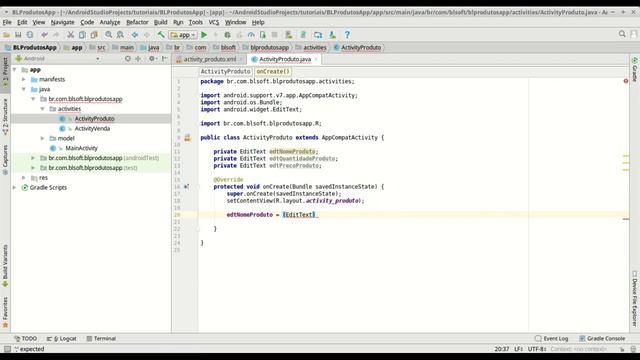Toggle tool window bars icon in status bar
Viewport: 640px width, 360px height.
click(x=7, y=349)
